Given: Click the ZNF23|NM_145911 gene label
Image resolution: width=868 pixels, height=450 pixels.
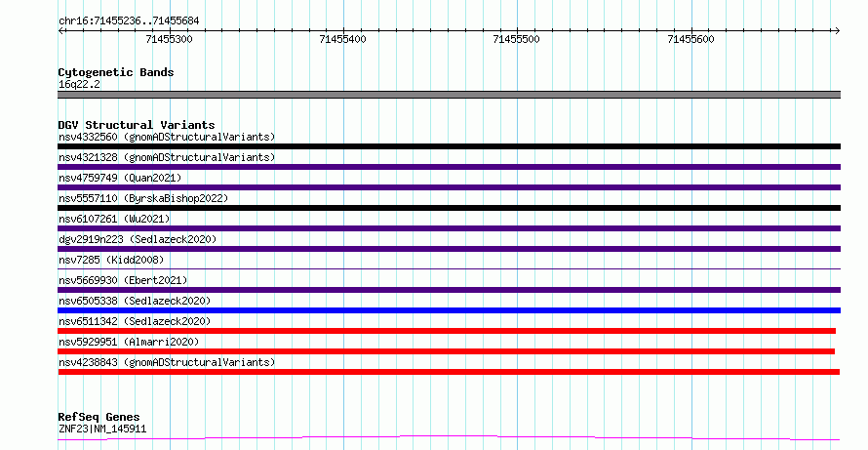Looking at the screenshot, I should [x=102, y=429].
